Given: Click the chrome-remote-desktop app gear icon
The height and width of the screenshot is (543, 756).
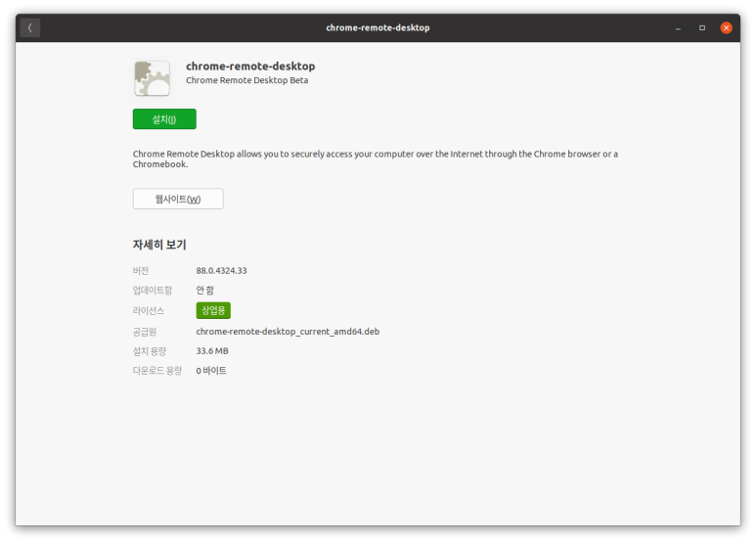Looking at the screenshot, I should (x=152, y=78).
